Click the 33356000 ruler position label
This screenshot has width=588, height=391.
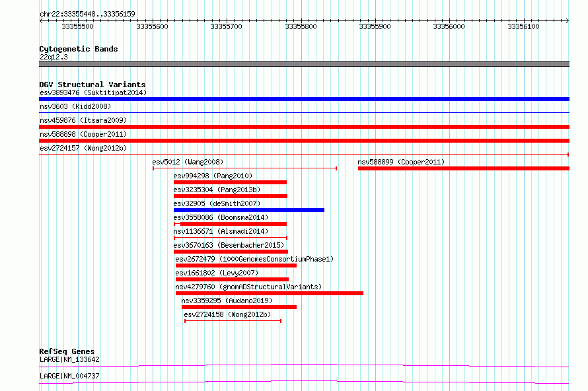tap(449, 26)
